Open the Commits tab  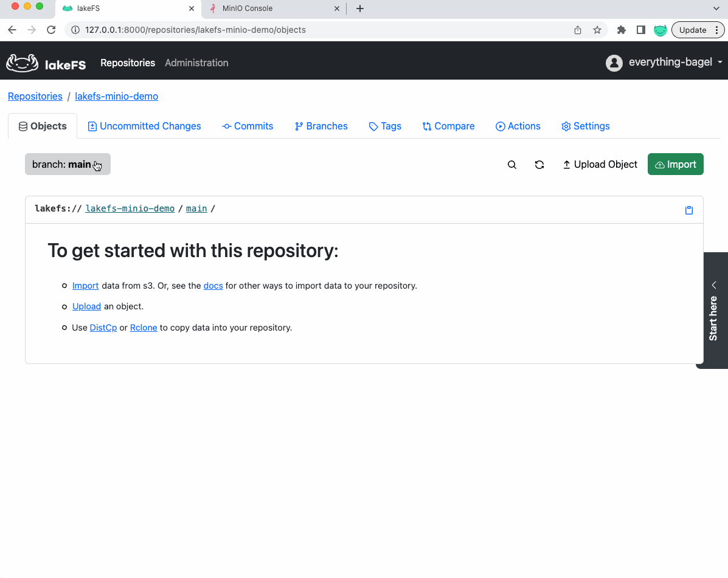pyautogui.click(x=248, y=126)
